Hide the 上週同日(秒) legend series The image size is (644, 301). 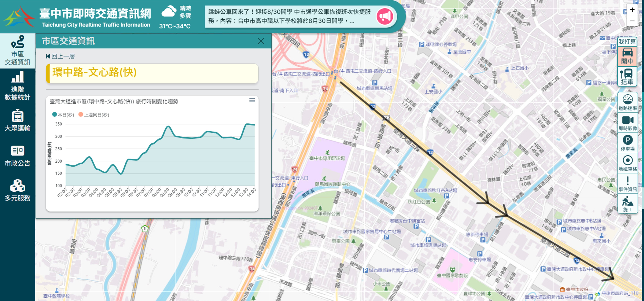94,115
